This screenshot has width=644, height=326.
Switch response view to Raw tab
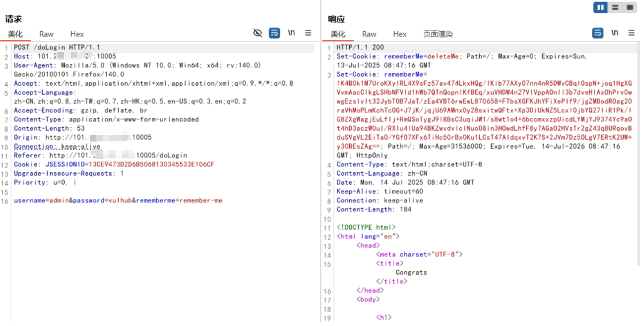coord(369,34)
